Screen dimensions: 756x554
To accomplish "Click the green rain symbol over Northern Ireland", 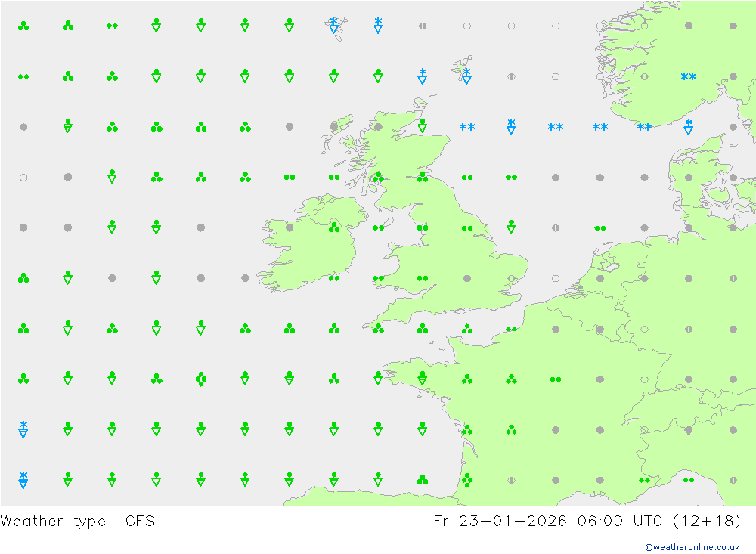I will point(334,227).
